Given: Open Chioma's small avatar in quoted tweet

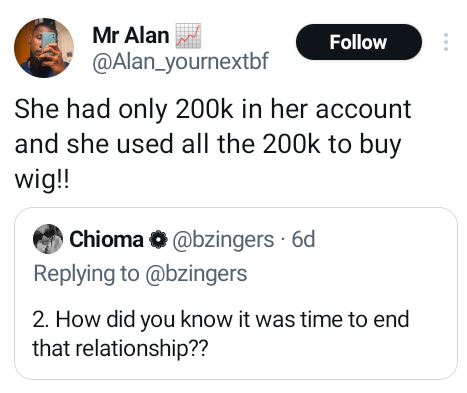Looking at the screenshot, I should 48,239.
